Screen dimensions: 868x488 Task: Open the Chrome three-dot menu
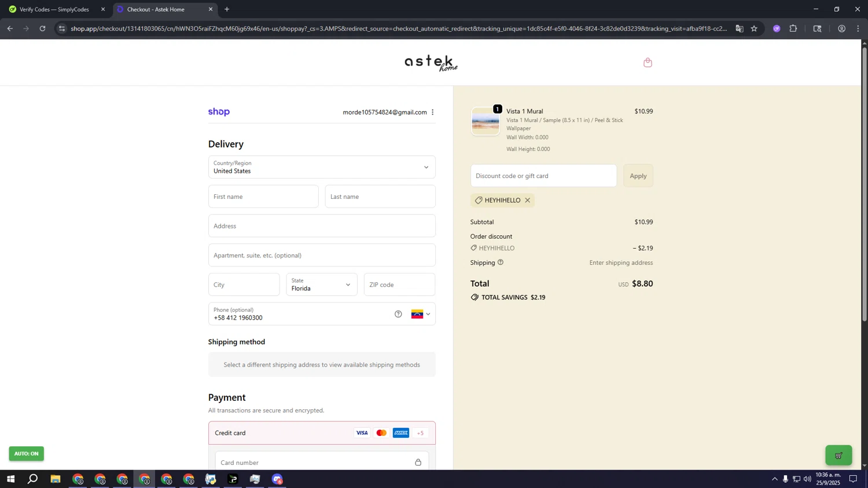pos(858,28)
